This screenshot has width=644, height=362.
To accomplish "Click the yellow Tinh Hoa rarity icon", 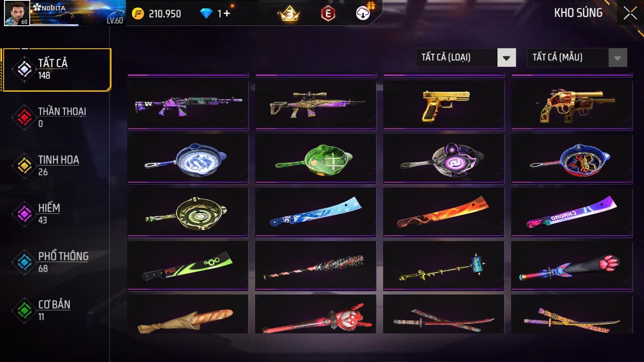I will pyautogui.click(x=25, y=165).
